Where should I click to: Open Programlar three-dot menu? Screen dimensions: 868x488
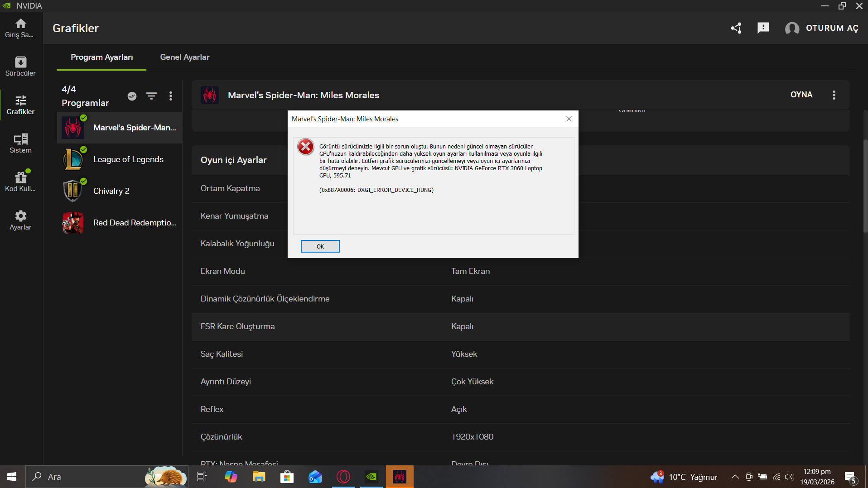click(x=171, y=96)
